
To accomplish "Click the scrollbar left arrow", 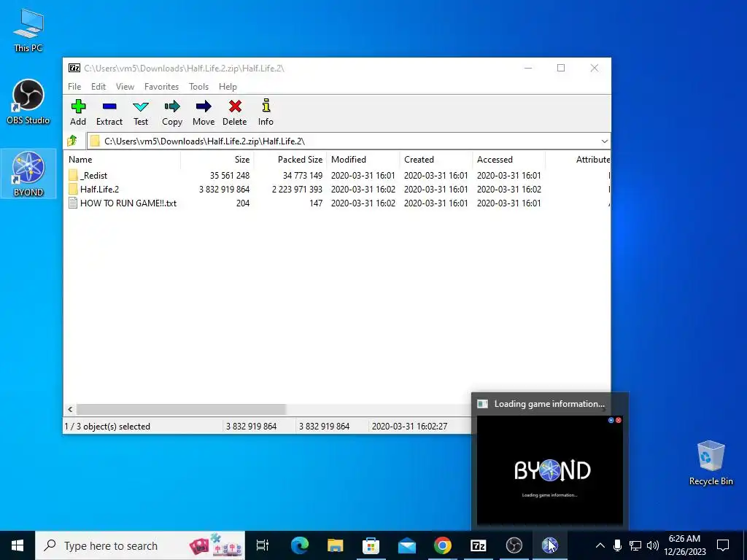I will click(x=71, y=410).
